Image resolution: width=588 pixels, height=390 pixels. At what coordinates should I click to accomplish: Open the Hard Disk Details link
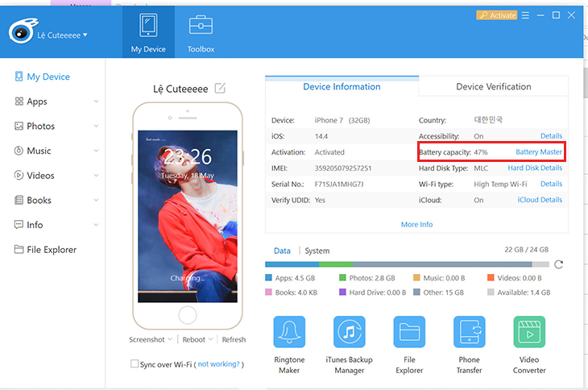tap(535, 168)
